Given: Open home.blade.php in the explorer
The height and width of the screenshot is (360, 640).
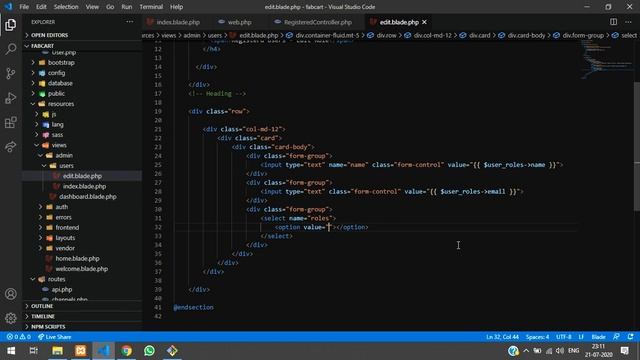Looking at the screenshot, I should (x=77, y=258).
